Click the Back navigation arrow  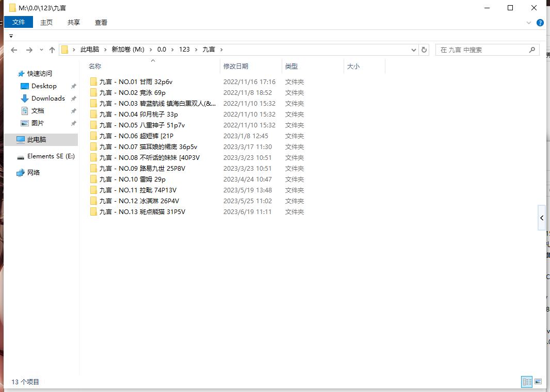click(x=14, y=50)
